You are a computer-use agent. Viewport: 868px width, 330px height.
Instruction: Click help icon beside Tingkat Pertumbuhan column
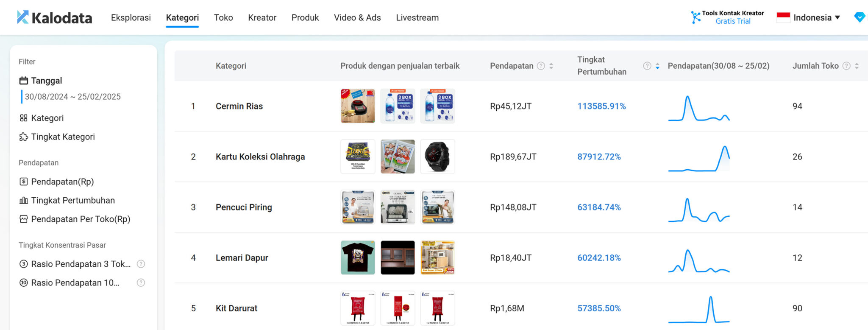coord(647,66)
